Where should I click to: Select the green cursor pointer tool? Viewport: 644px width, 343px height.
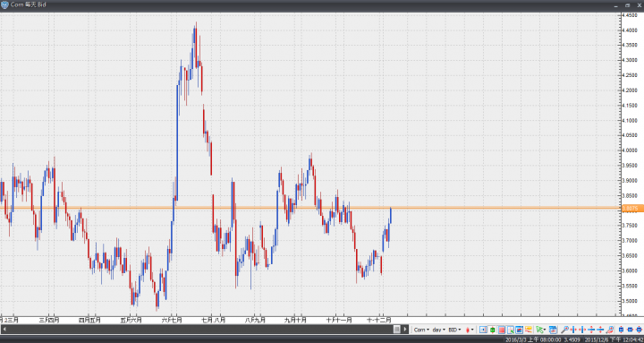(x=539, y=330)
